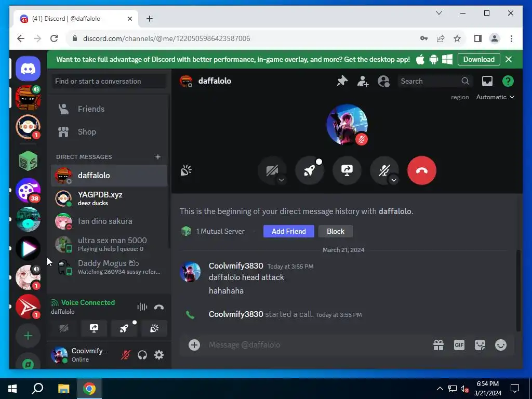This screenshot has height=399, width=532.
Task: Open Daddy Mogus direct message
Action: click(x=109, y=267)
